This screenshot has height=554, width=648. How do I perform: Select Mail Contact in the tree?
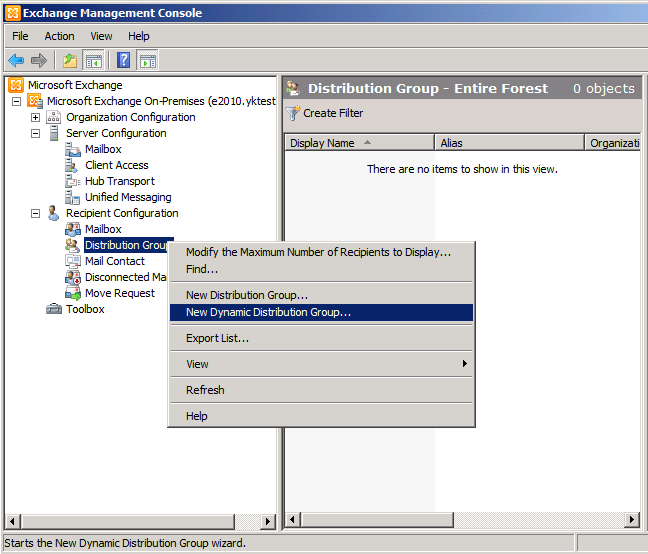point(115,261)
